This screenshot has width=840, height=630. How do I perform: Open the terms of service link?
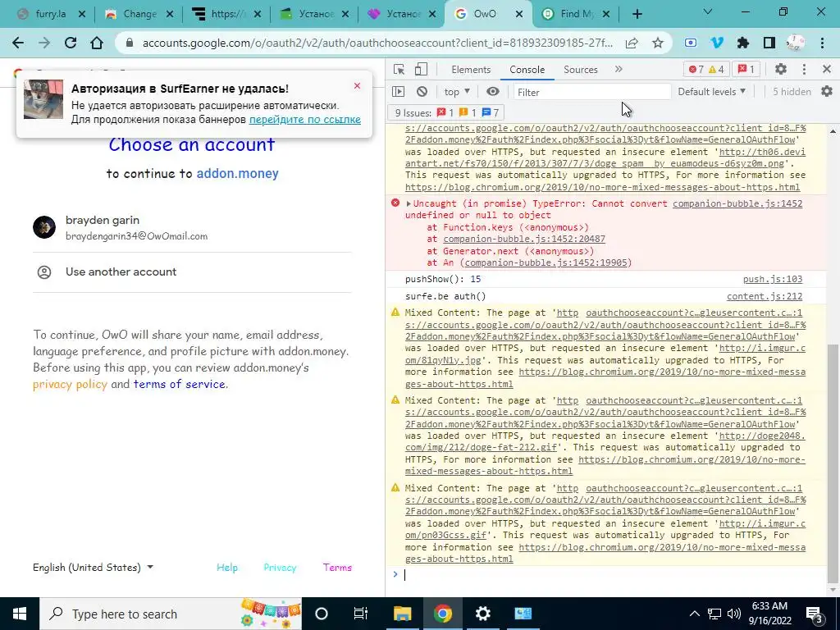pyautogui.click(x=180, y=384)
